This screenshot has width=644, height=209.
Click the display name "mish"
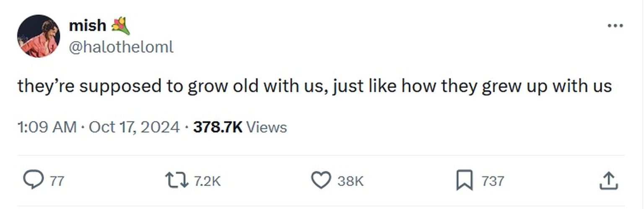(x=87, y=26)
